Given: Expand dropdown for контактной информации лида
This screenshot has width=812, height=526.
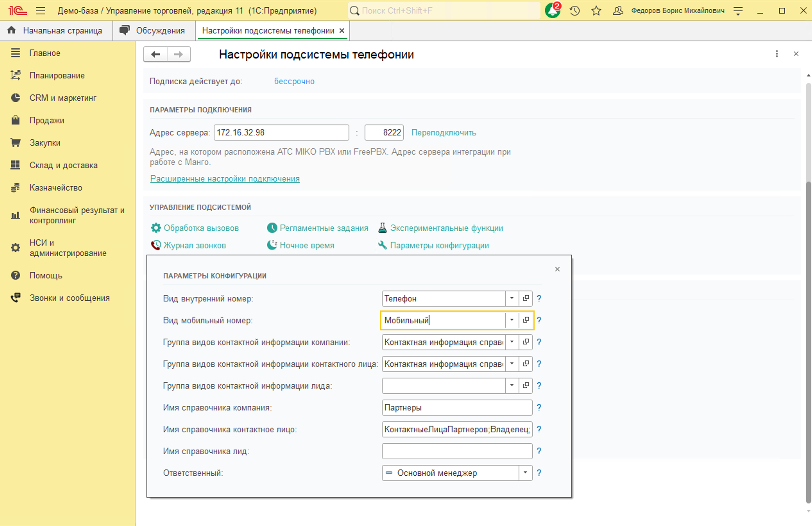Looking at the screenshot, I should click(x=512, y=386).
